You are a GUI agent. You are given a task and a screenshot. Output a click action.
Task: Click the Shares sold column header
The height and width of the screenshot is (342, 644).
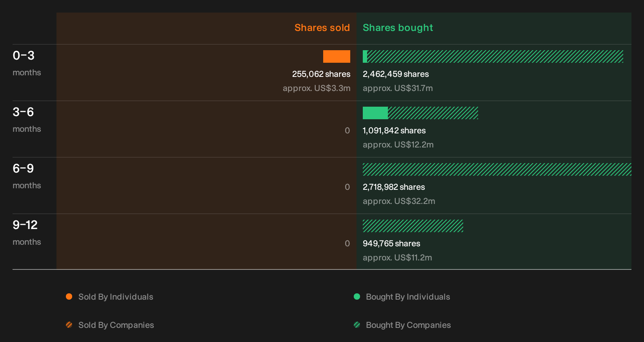(x=322, y=28)
